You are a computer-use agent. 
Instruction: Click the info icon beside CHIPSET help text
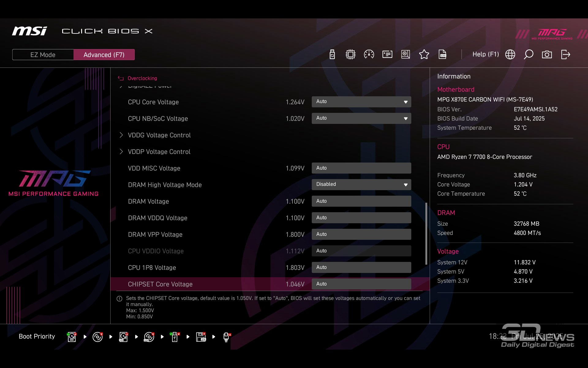(x=119, y=298)
